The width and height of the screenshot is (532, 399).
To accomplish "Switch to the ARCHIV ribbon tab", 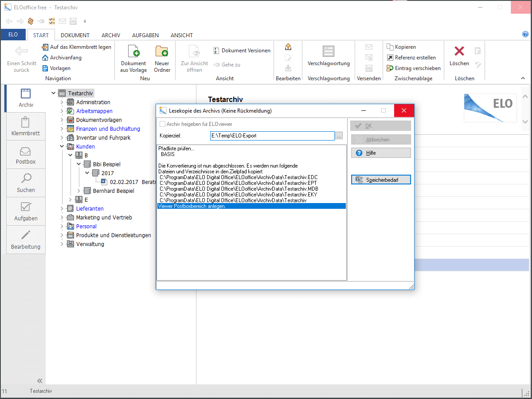I will (111, 35).
